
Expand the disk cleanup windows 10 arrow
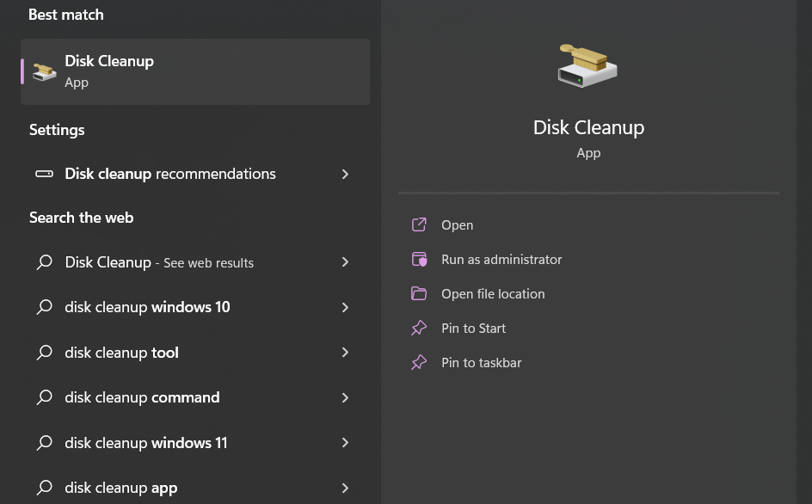point(345,307)
